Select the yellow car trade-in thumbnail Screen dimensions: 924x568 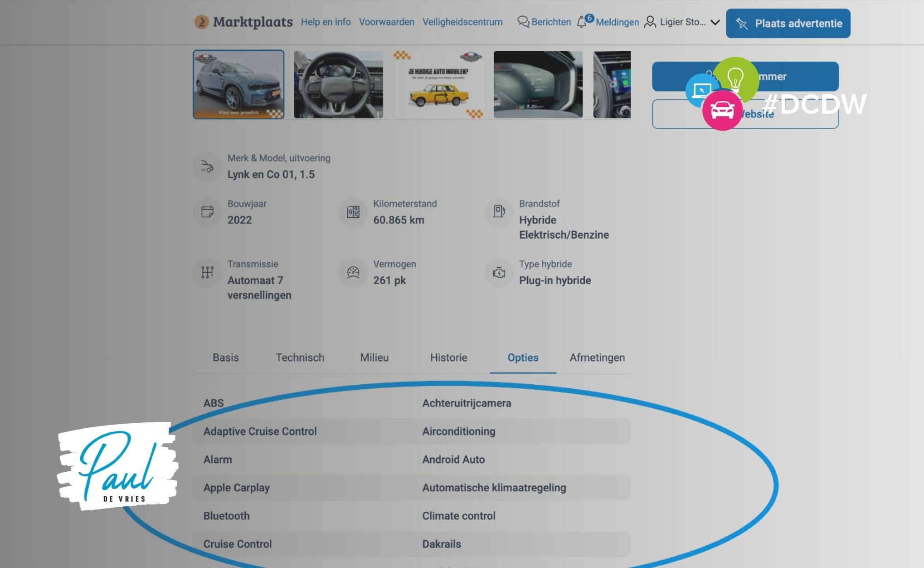click(x=438, y=84)
